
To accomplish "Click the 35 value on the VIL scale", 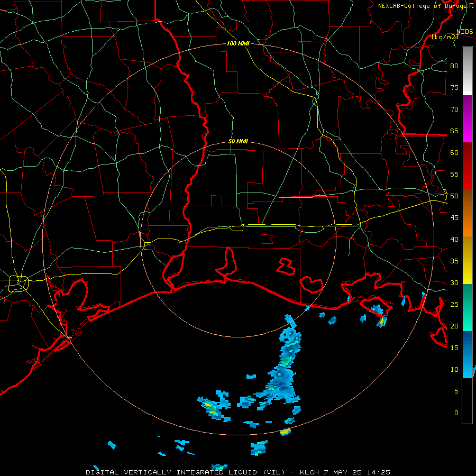I will pos(454,261).
